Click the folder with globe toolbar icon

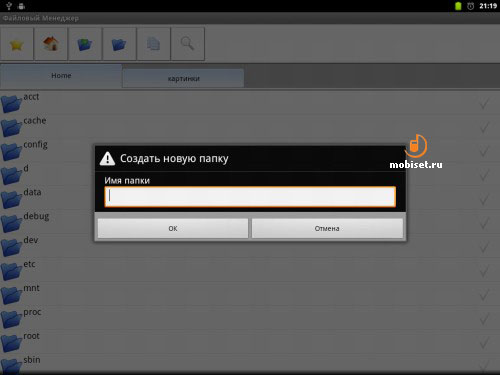[x=85, y=44]
